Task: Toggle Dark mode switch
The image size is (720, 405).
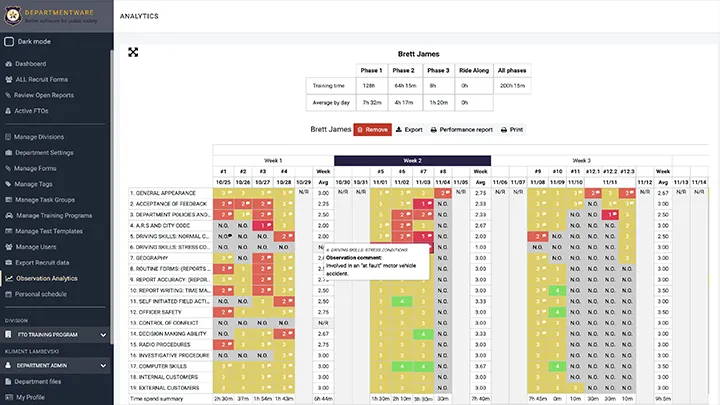Action: [9, 42]
